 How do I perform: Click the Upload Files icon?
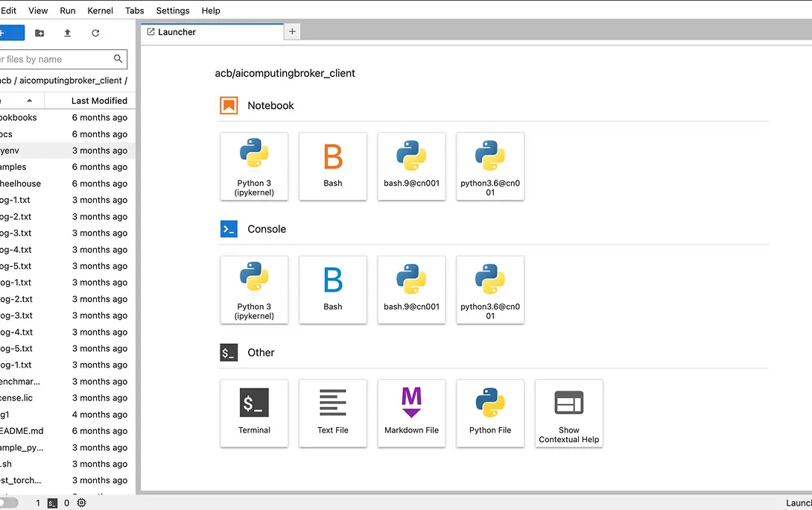67,33
